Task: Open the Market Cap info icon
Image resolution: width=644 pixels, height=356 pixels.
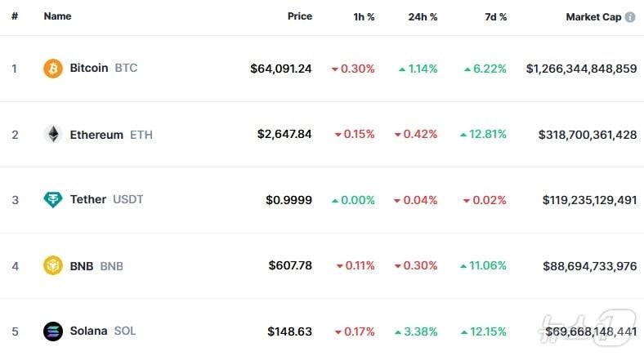Action: [630, 17]
